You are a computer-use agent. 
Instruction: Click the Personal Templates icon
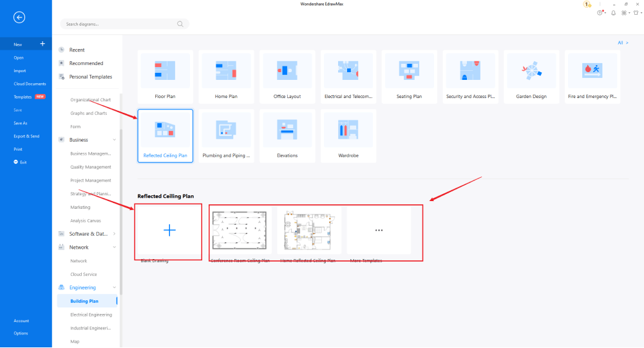(x=62, y=77)
